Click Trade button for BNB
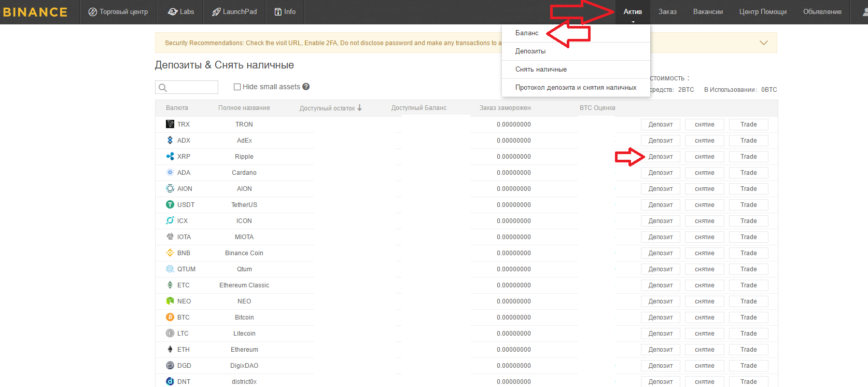 [x=749, y=253]
